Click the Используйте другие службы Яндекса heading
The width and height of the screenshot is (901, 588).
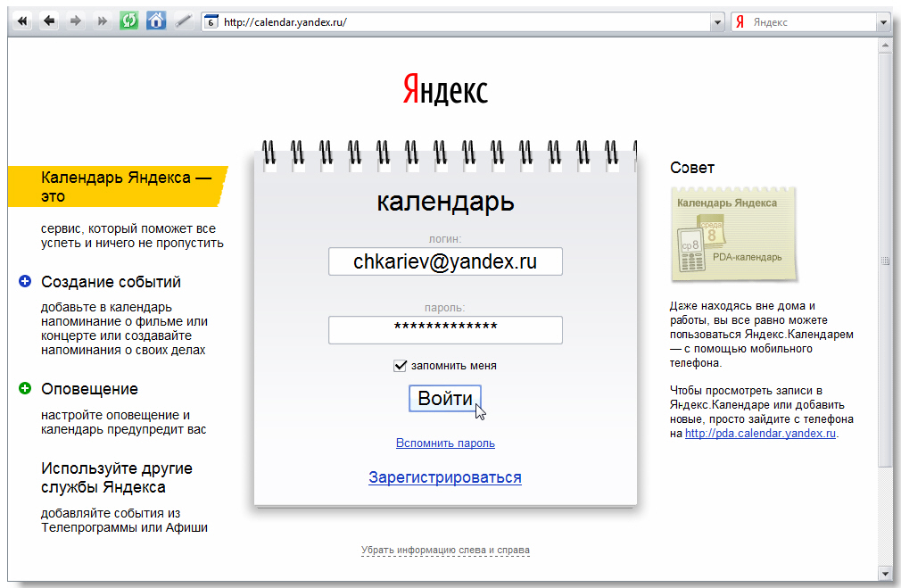pyautogui.click(x=117, y=477)
